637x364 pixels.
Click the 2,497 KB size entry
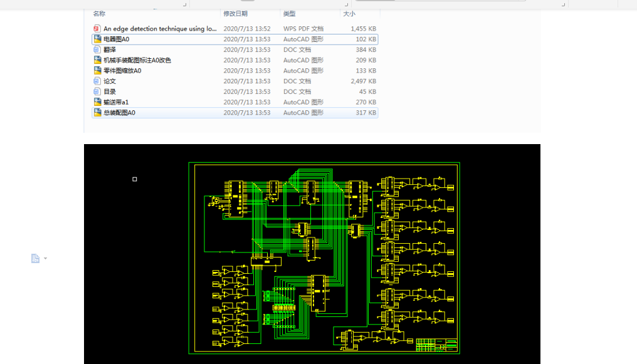click(x=363, y=81)
